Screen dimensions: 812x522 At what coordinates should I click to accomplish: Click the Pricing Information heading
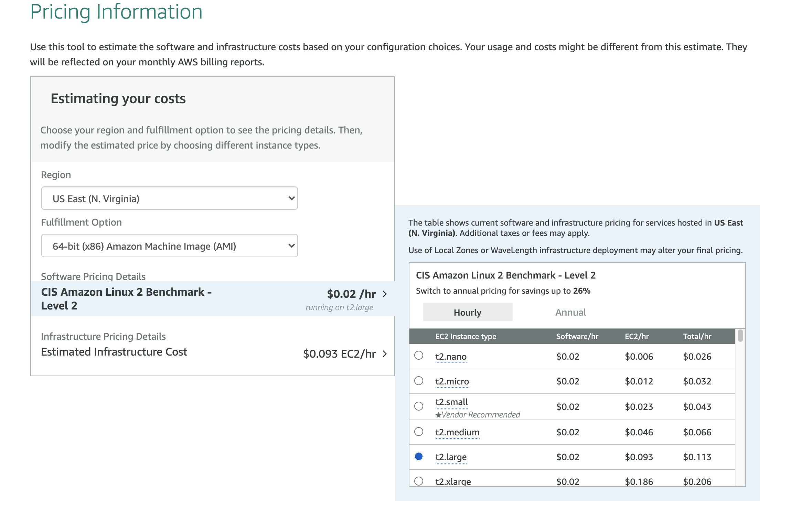click(x=116, y=12)
